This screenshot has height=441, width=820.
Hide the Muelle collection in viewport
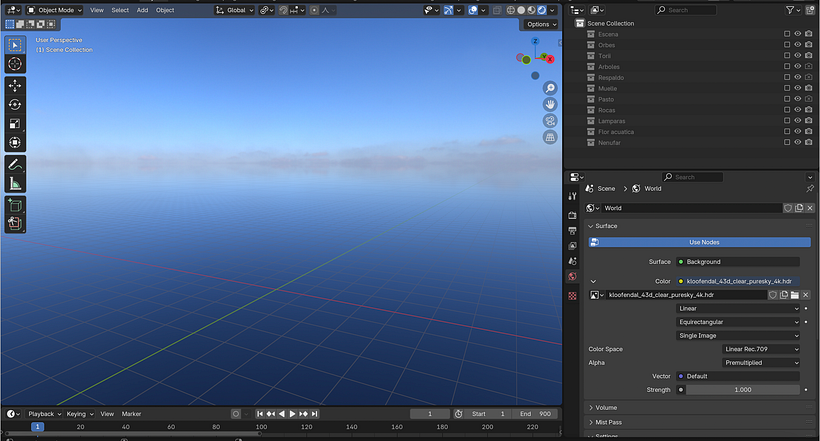point(798,88)
